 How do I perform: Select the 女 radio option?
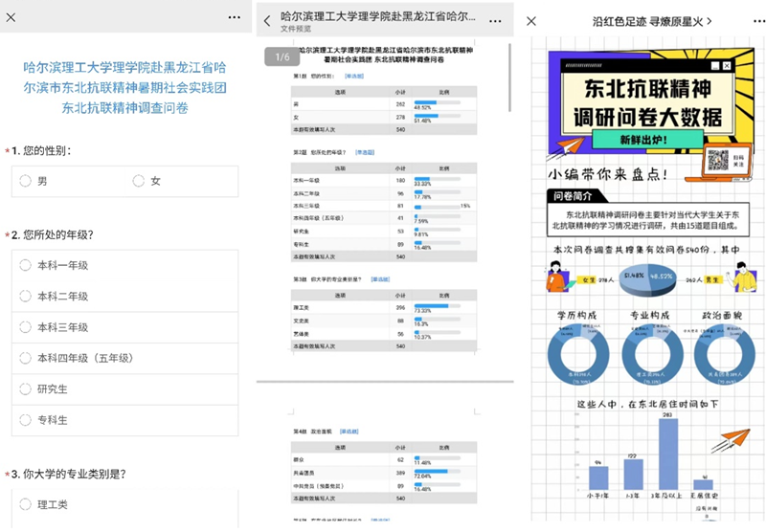pos(140,181)
